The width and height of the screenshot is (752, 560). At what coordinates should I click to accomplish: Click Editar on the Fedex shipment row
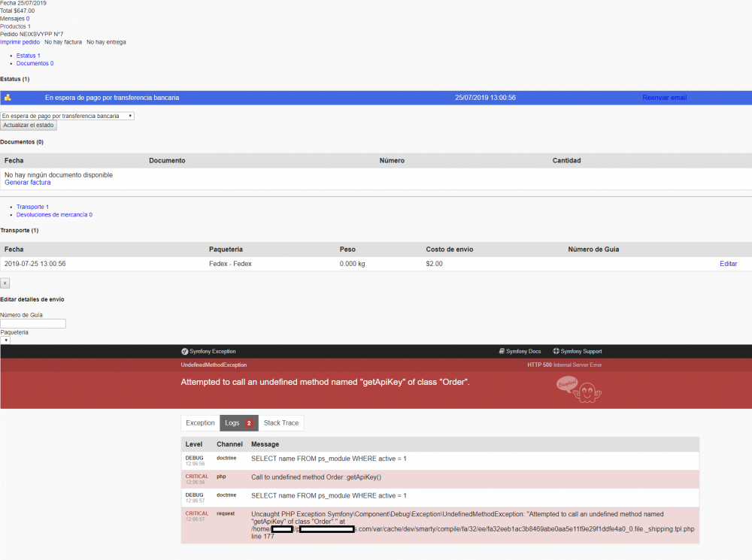point(728,264)
